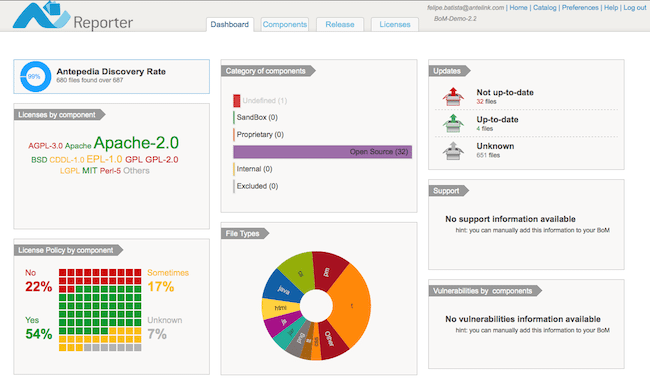Select the Excluded (0) category
Image resolution: width=650 pixels, height=383 pixels.
click(256, 186)
